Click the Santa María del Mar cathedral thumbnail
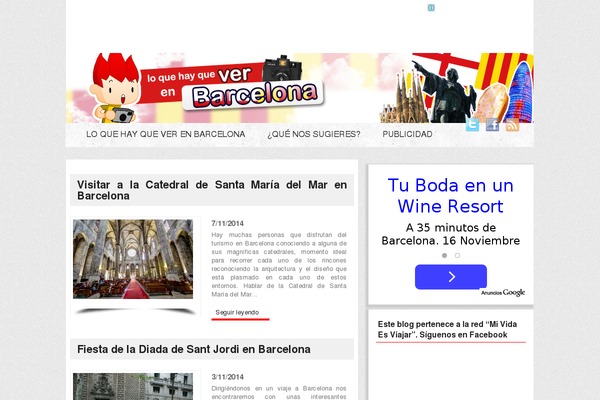The height and width of the screenshot is (400, 600). (133, 259)
